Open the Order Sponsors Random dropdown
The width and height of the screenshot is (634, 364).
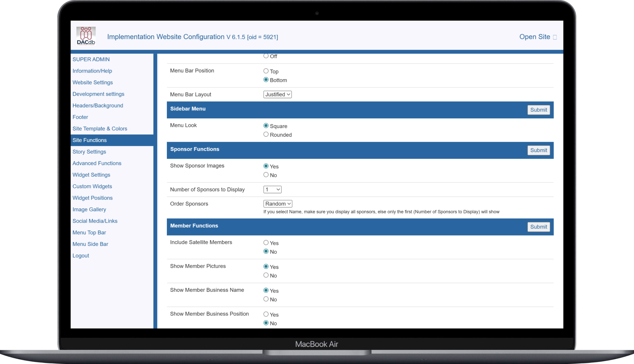tap(278, 204)
